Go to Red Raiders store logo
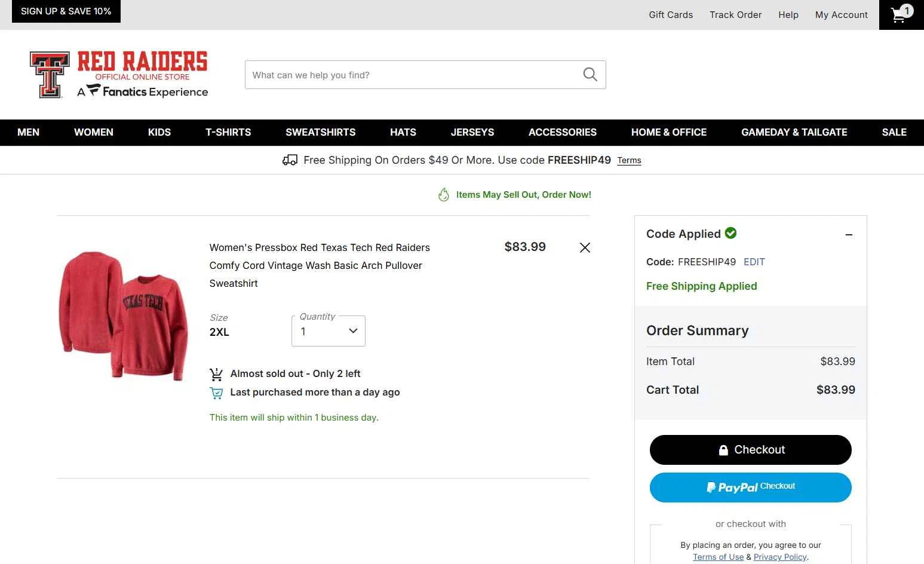 tap(119, 75)
